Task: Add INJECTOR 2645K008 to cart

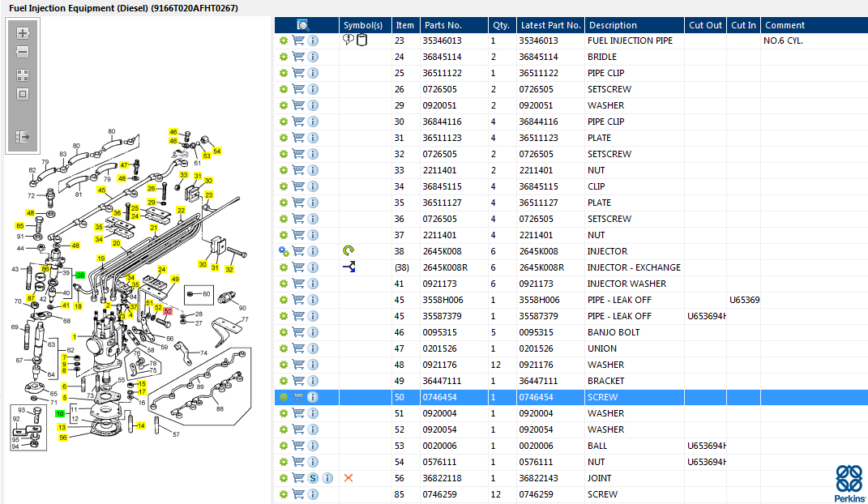Action: tap(298, 251)
